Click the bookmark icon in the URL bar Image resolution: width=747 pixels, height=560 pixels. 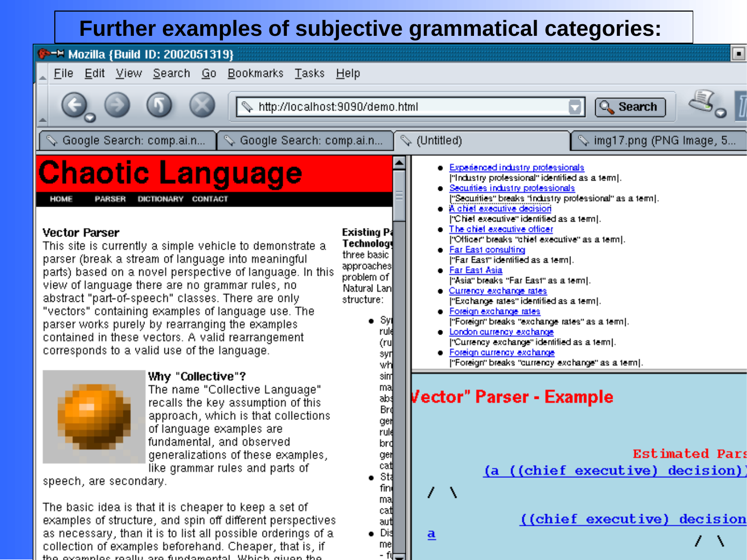[247, 107]
